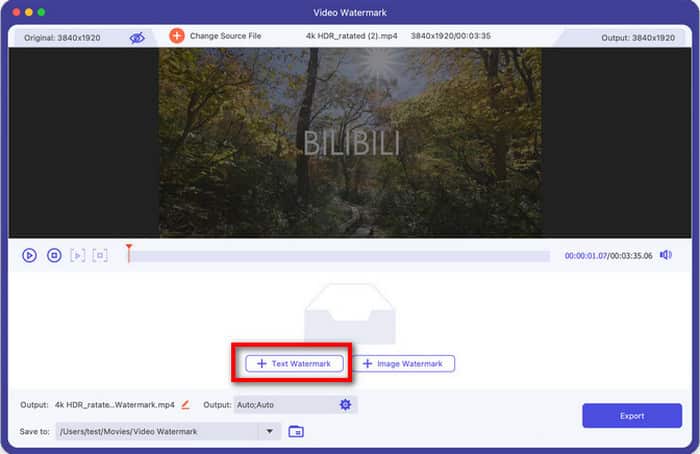700x454 pixels.
Task: Click the Export button
Action: (x=632, y=416)
